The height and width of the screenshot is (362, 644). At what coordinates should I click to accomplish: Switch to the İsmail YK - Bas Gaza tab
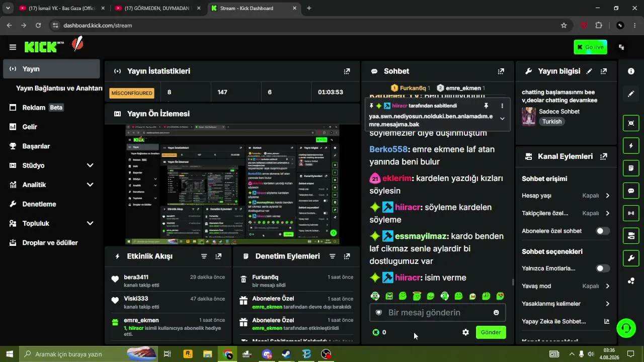point(62,8)
